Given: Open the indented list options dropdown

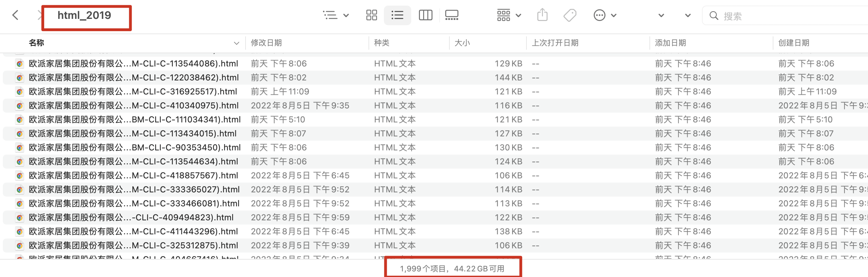Looking at the screenshot, I should click(336, 15).
